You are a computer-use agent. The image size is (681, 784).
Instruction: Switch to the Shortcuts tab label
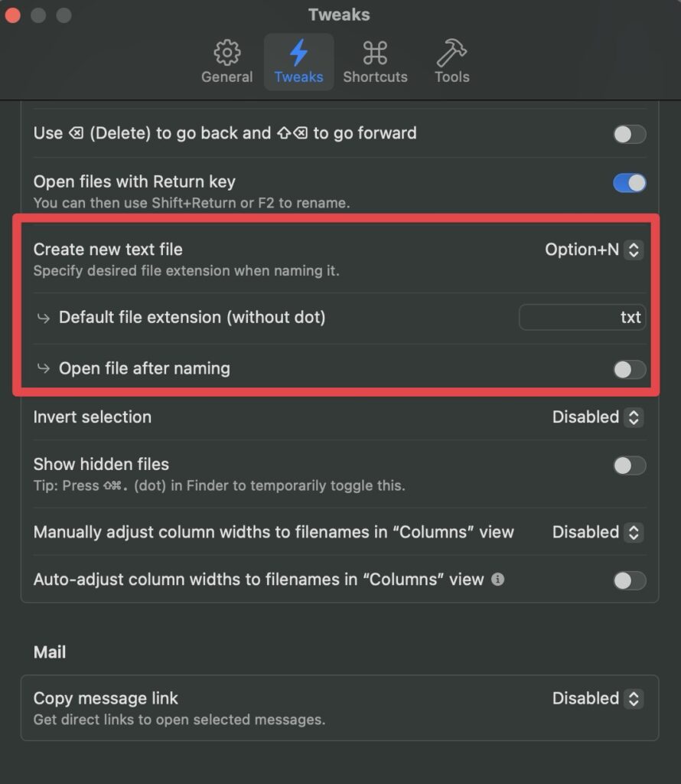pos(375,77)
